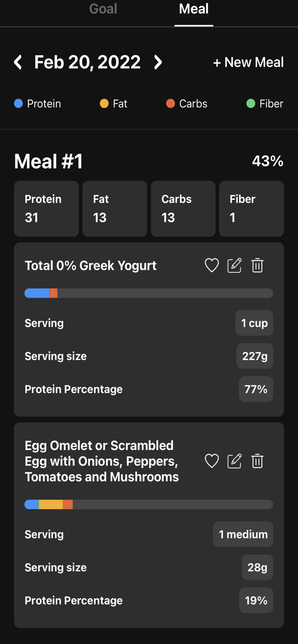Advance to the next day with the forward arrow
This screenshot has height=644, width=298.
pyautogui.click(x=158, y=62)
